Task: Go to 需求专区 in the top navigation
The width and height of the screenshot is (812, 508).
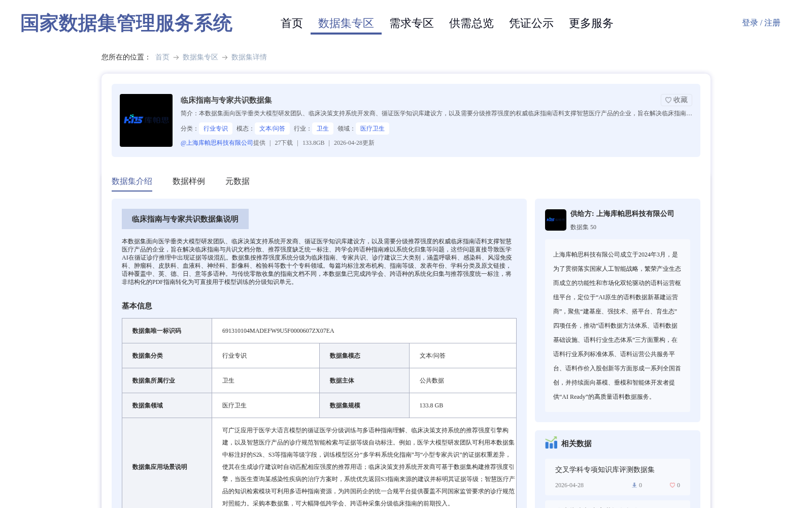Action: pyautogui.click(x=412, y=23)
